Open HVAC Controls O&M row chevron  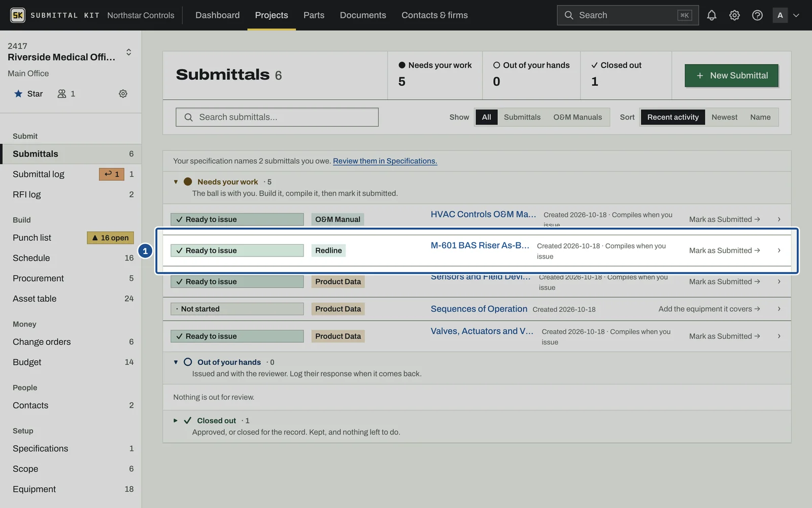point(779,219)
